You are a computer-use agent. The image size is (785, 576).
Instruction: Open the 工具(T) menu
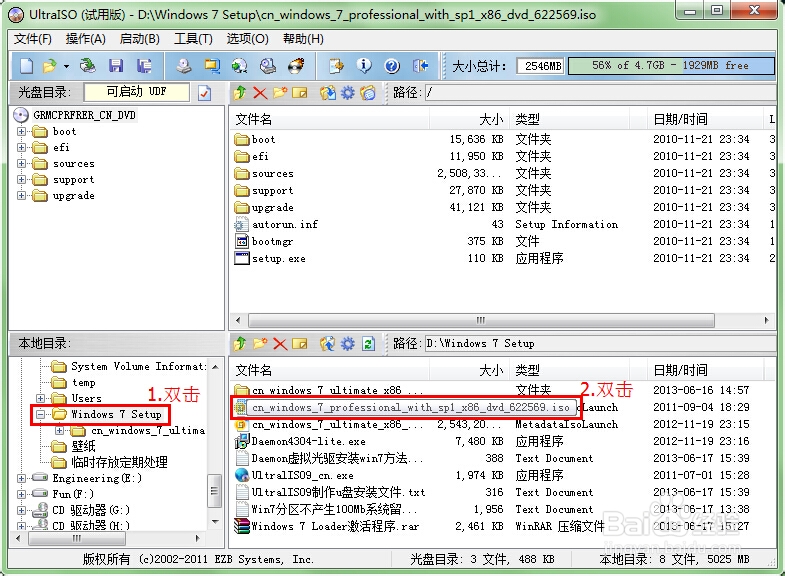point(192,39)
